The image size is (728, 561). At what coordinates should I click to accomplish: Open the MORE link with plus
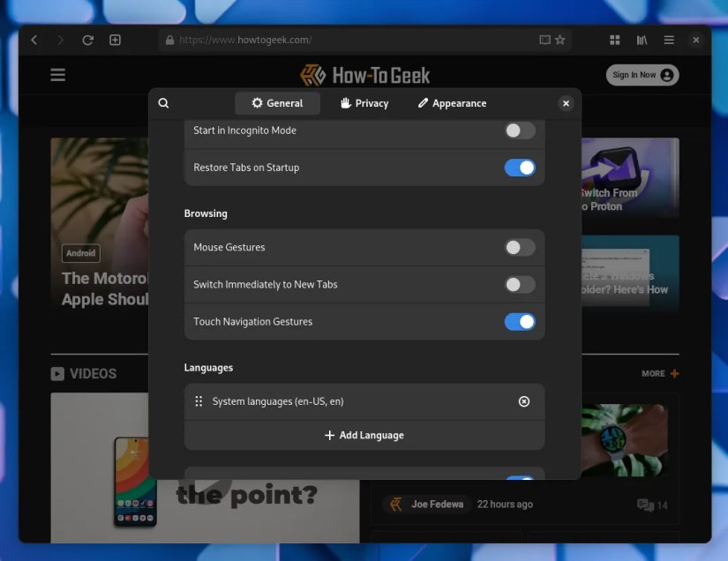click(660, 373)
